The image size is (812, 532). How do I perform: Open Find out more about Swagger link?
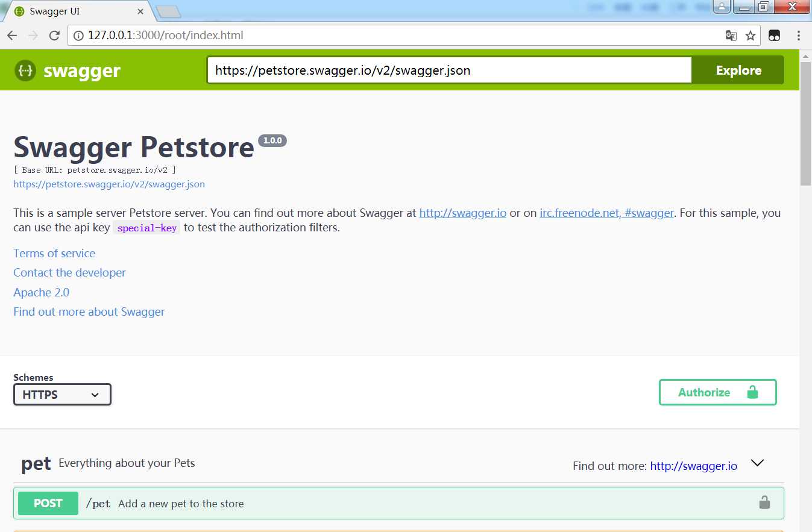coord(89,311)
